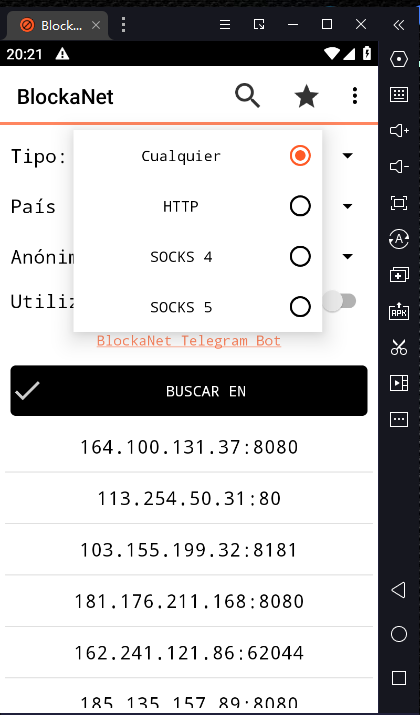Click the Tipo: label
Image resolution: width=420 pixels, height=715 pixels.
[x=39, y=156]
